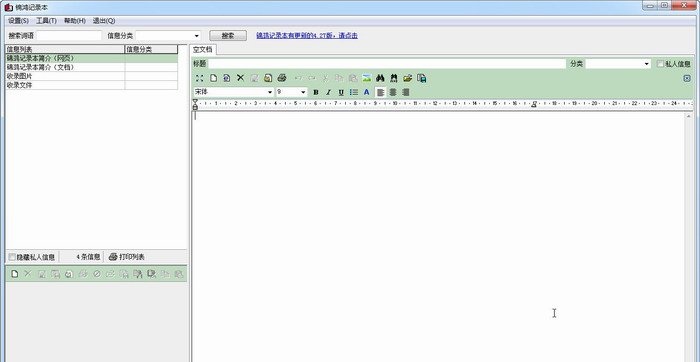Sort by the 信息列表 column header
The width and height of the screenshot is (700, 362).
65,49
